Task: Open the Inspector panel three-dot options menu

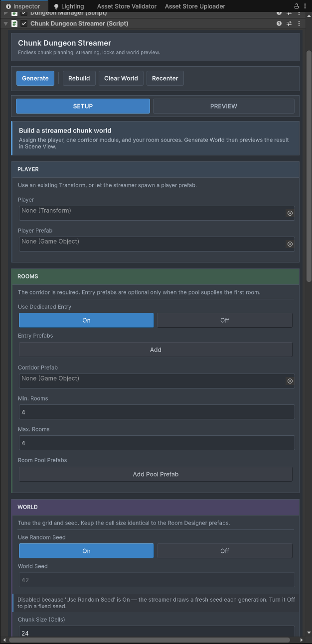Action: pos(305,6)
